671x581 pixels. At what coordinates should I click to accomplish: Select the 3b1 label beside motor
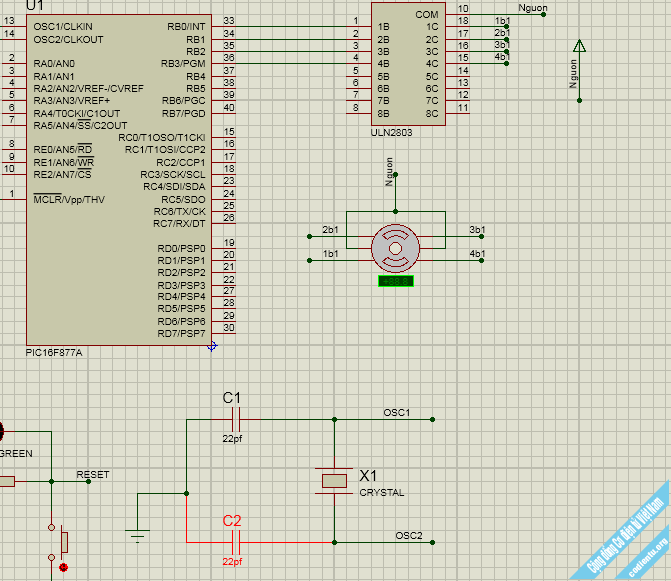(x=476, y=230)
